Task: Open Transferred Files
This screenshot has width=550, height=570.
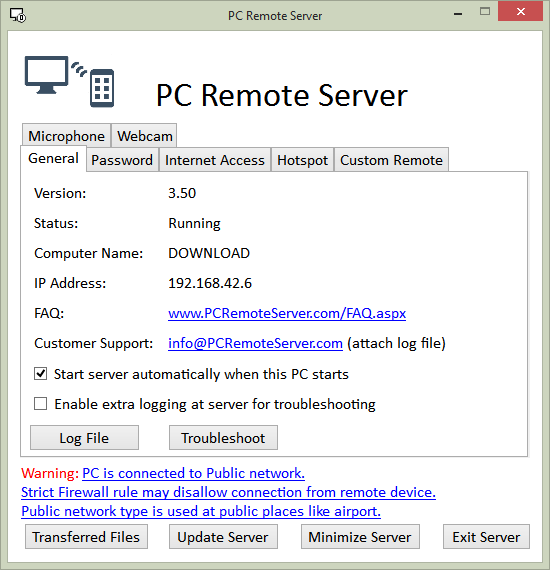Action: (x=86, y=537)
